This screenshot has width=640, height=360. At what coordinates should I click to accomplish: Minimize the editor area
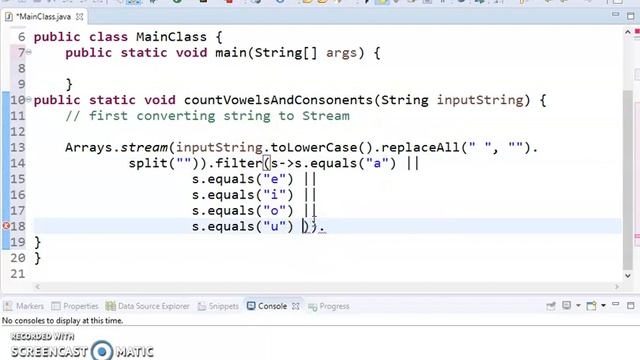click(616, 15)
